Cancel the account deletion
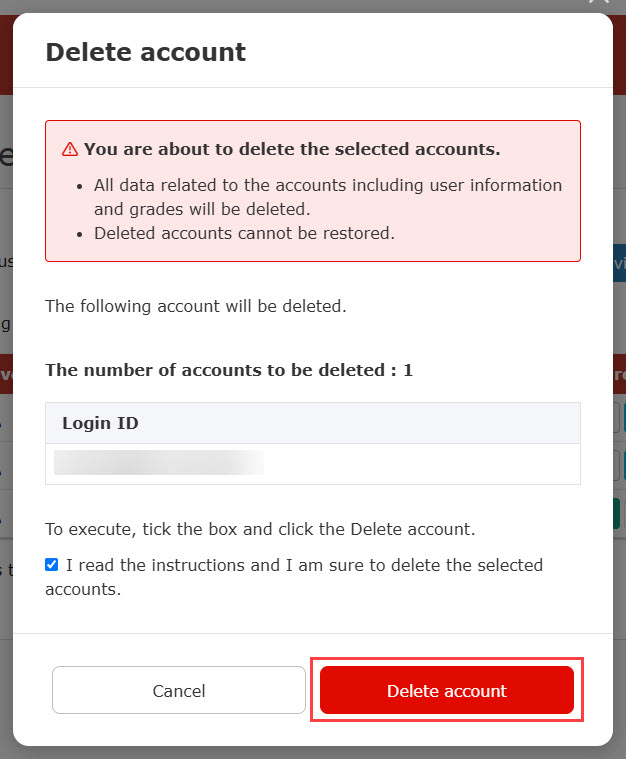The height and width of the screenshot is (759, 626). (179, 690)
